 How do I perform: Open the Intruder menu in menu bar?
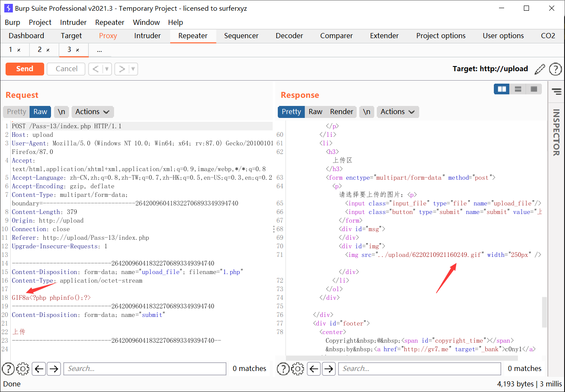point(73,22)
